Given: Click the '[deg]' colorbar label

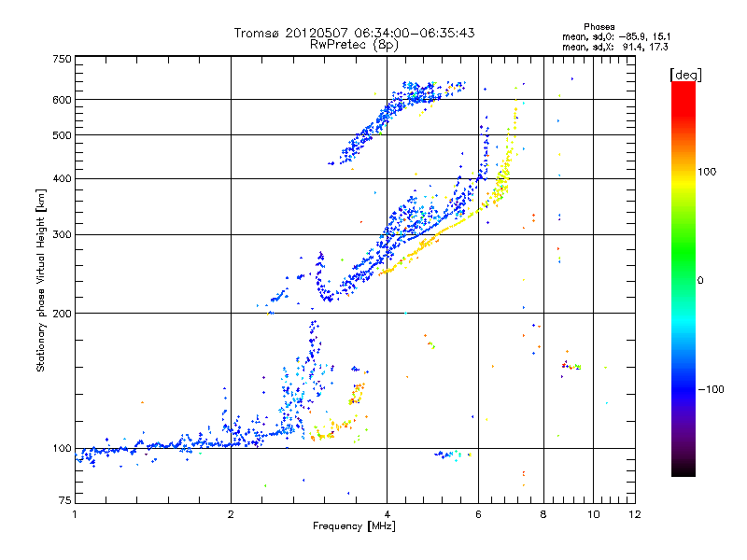Looking at the screenshot, I should click(685, 75).
